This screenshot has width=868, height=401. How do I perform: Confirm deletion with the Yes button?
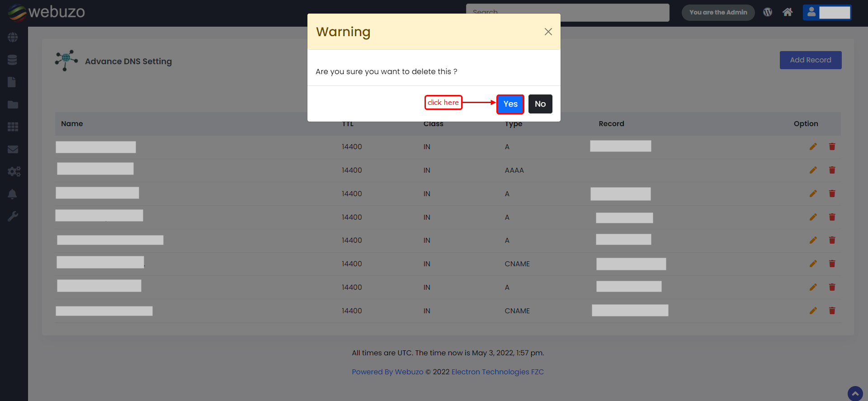click(x=510, y=104)
